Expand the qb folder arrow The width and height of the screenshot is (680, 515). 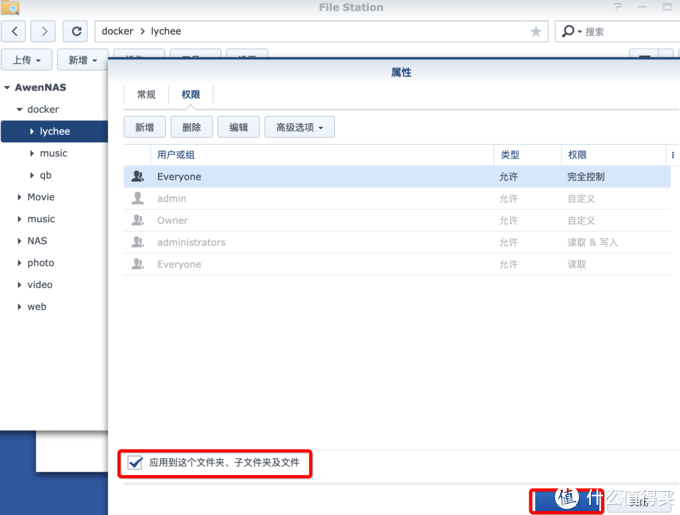pos(32,175)
